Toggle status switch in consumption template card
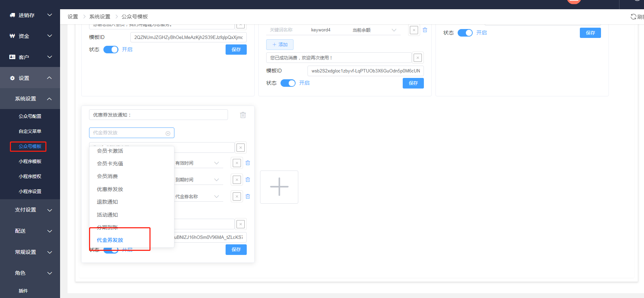The image size is (644, 298). [288, 83]
